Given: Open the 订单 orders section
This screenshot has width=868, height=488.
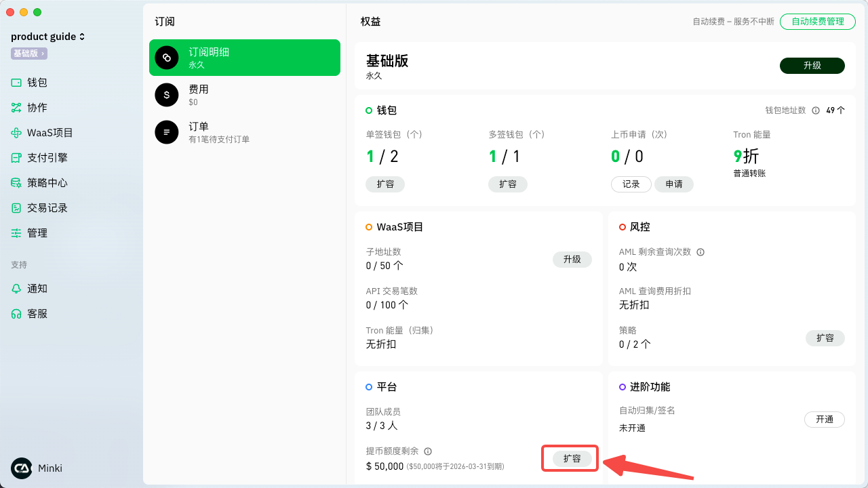Looking at the screenshot, I should 244,132.
